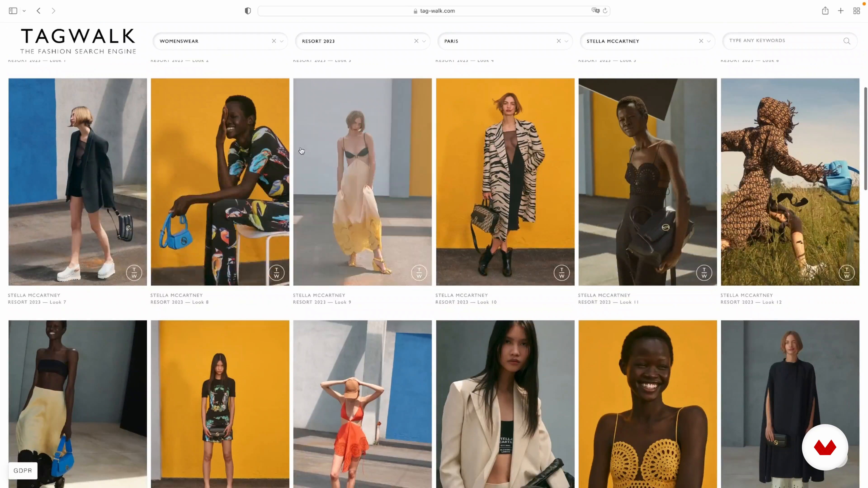Viewport: 868px width, 488px height.
Task: Expand the PARIS city dropdown
Action: coord(566,41)
